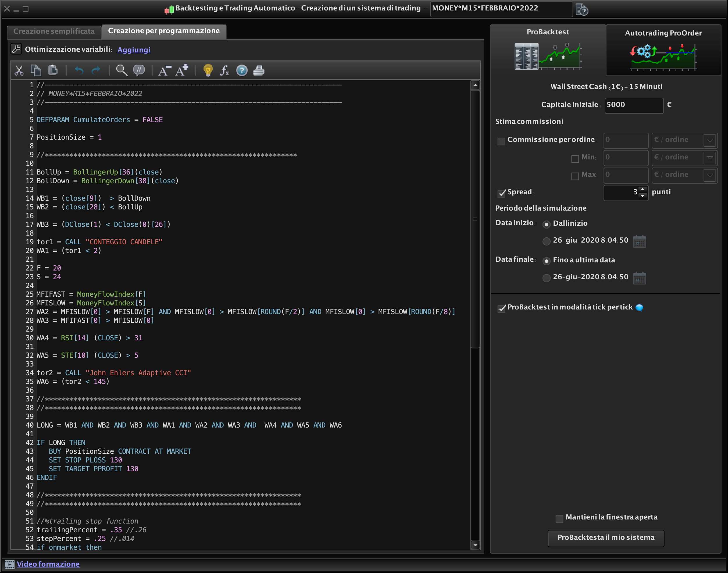728x573 pixels.
Task: Open the fx function insert icon
Action: [x=224, y=70]
